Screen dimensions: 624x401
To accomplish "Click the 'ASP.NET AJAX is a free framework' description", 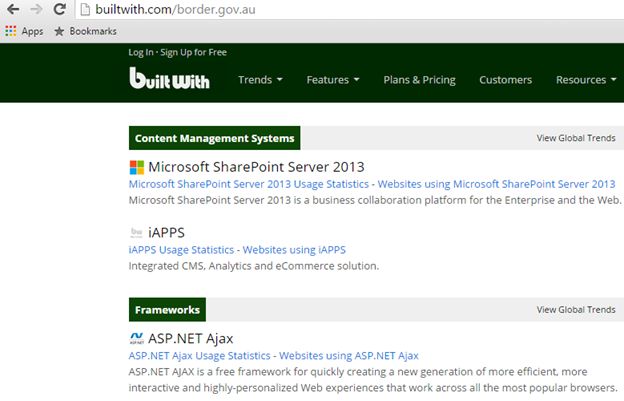I will 372,380.
